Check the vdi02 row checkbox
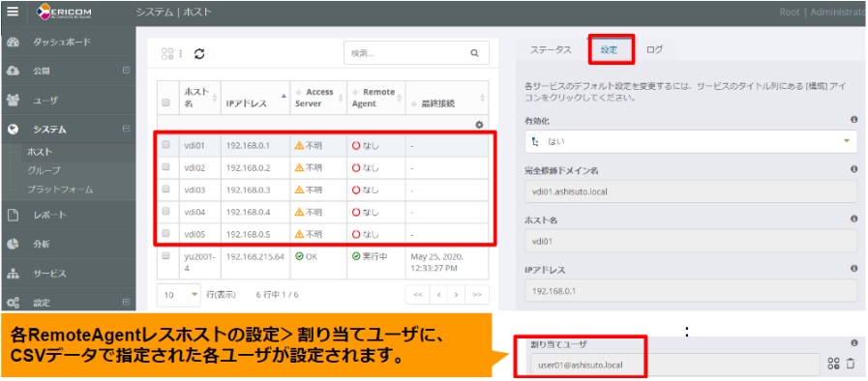The image size is (868, 381). point(165,167)
